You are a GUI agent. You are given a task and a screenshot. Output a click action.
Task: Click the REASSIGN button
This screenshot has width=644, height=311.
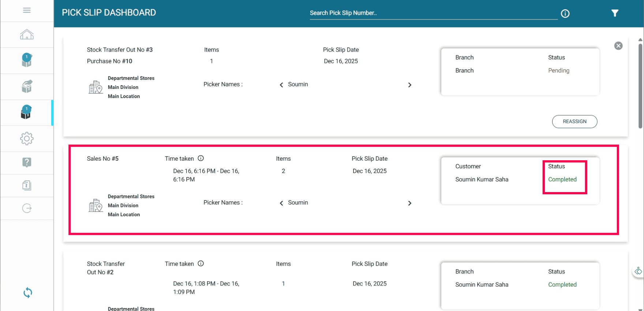[574, 121]
